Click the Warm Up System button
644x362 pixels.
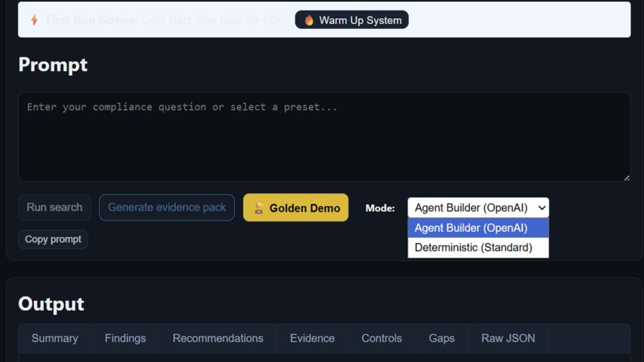[x=352, y=20]
